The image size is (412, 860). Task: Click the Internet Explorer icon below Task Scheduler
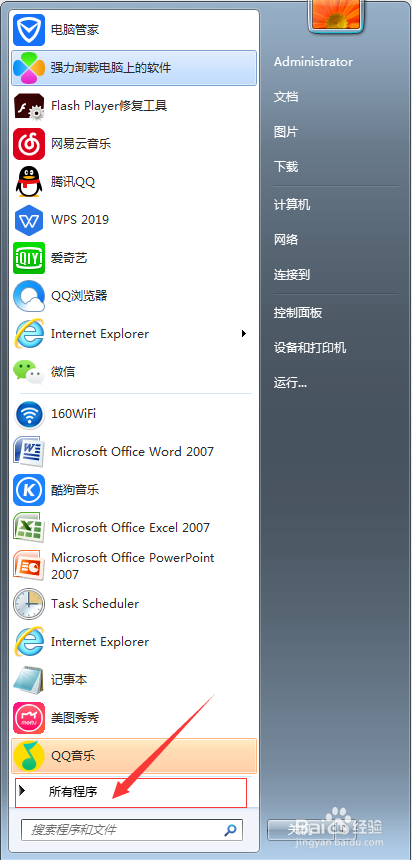pos(29,642)
